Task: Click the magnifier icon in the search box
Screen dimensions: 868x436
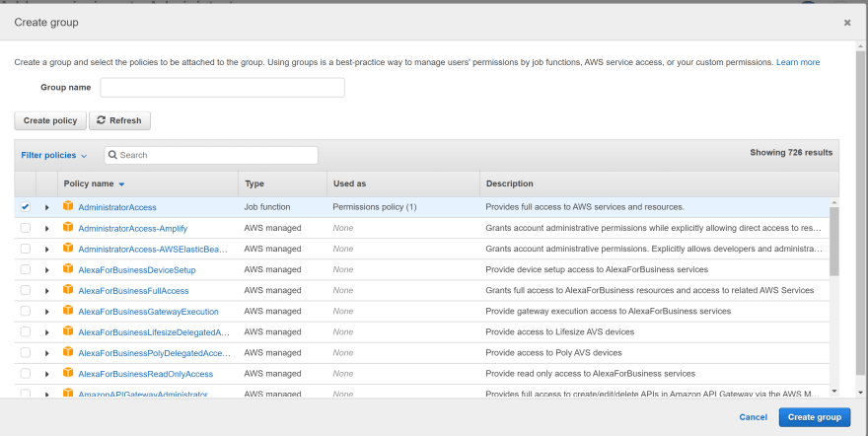Action: click(x=112, y=155)
